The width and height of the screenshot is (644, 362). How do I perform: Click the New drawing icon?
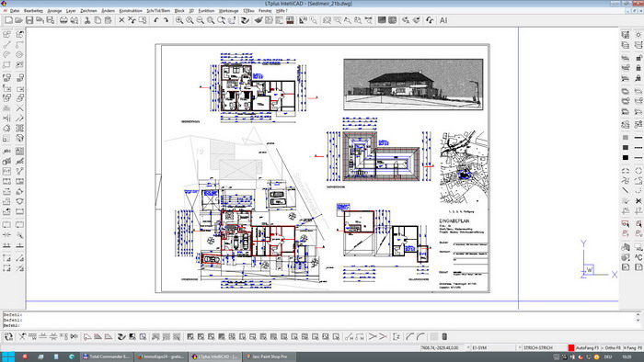8,20
